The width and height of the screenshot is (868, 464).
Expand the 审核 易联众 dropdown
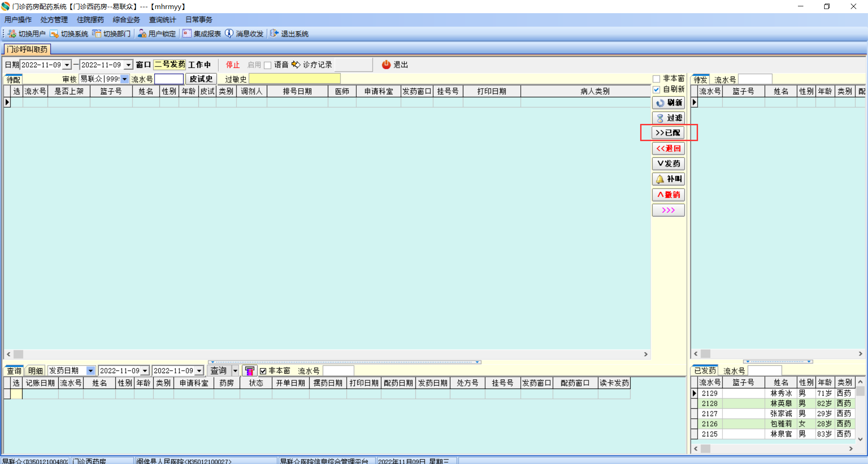click(x=125, y=79)
